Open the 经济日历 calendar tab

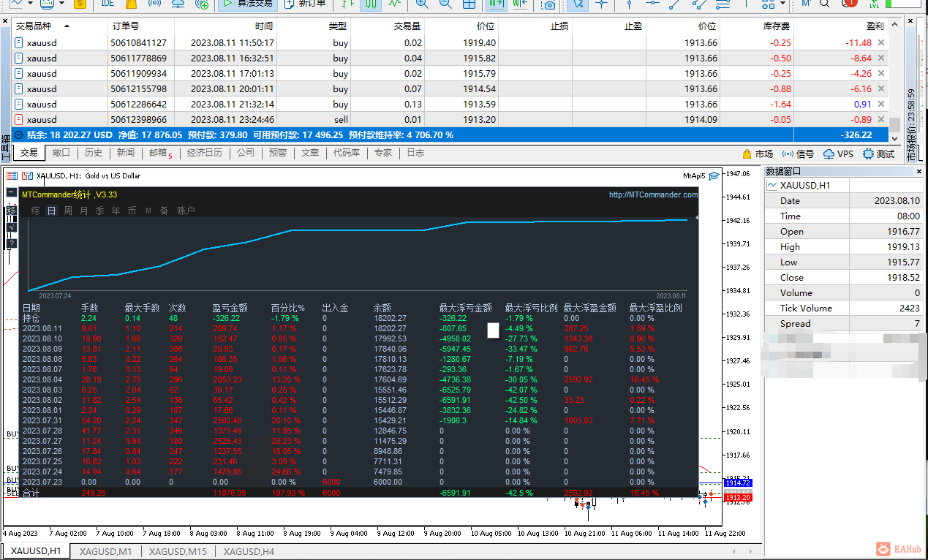(205, 153)
